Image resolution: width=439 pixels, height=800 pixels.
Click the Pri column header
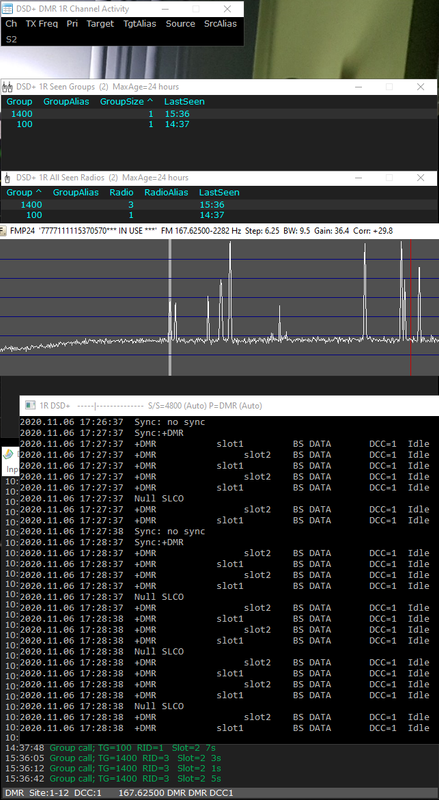pos(72,23)
